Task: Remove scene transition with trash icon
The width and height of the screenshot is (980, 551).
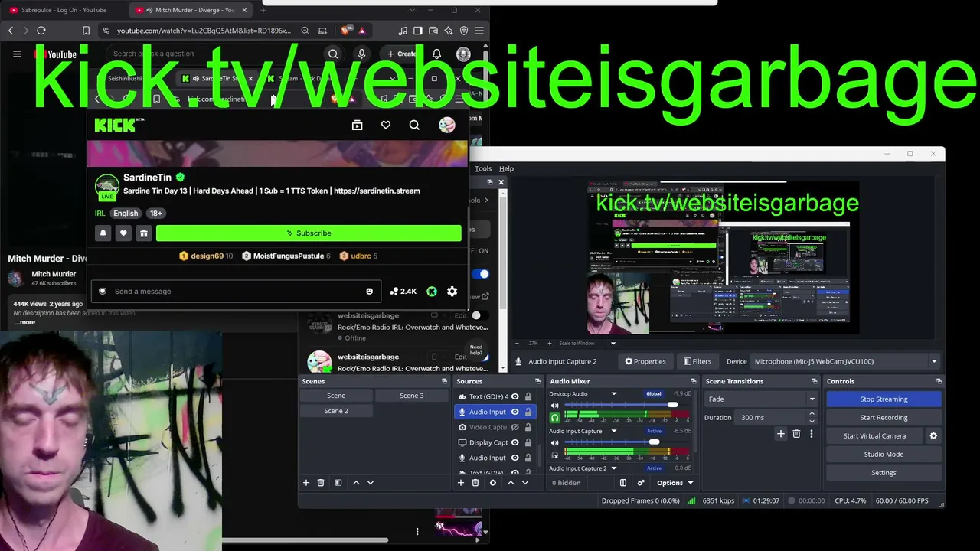Action: click(796, 434)
